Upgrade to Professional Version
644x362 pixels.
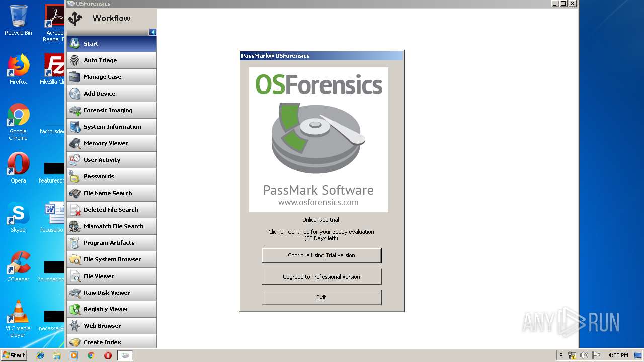point(321,277)
